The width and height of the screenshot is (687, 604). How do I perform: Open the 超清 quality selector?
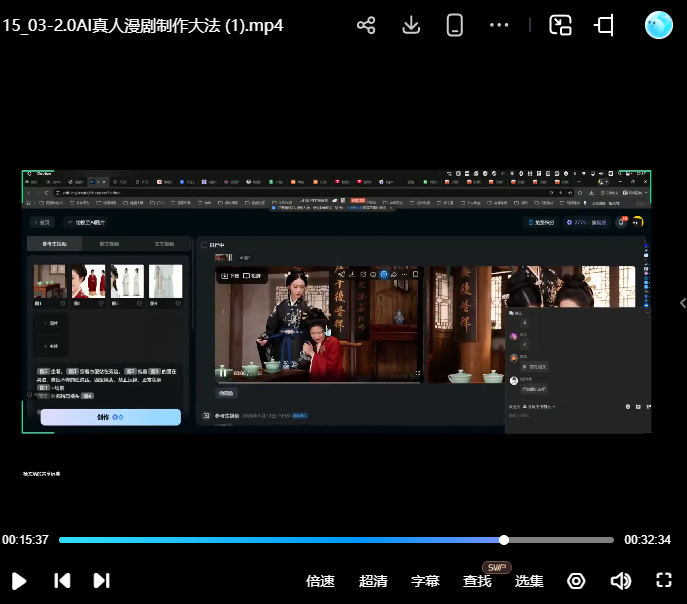(373, 581)
